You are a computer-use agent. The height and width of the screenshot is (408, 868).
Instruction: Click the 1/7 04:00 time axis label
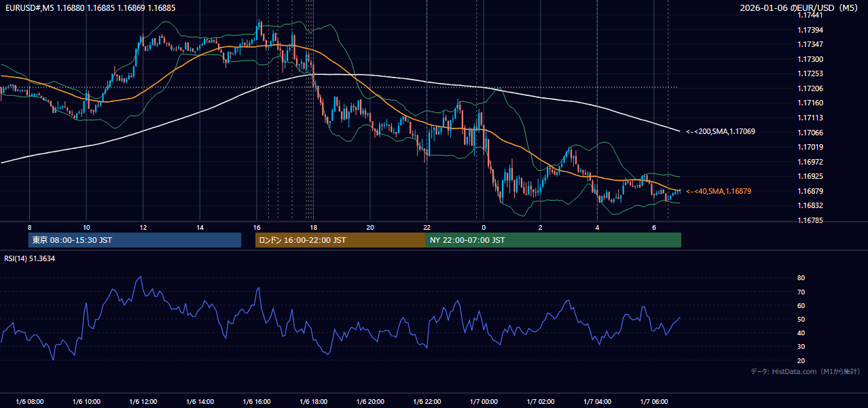pos(597,402)
